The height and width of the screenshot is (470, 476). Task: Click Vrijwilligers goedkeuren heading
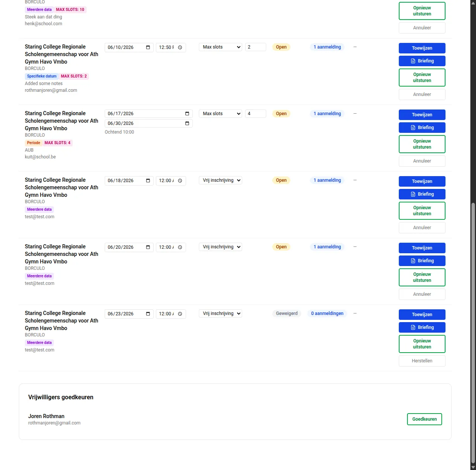pyautogui.click(x=61, y=397)
